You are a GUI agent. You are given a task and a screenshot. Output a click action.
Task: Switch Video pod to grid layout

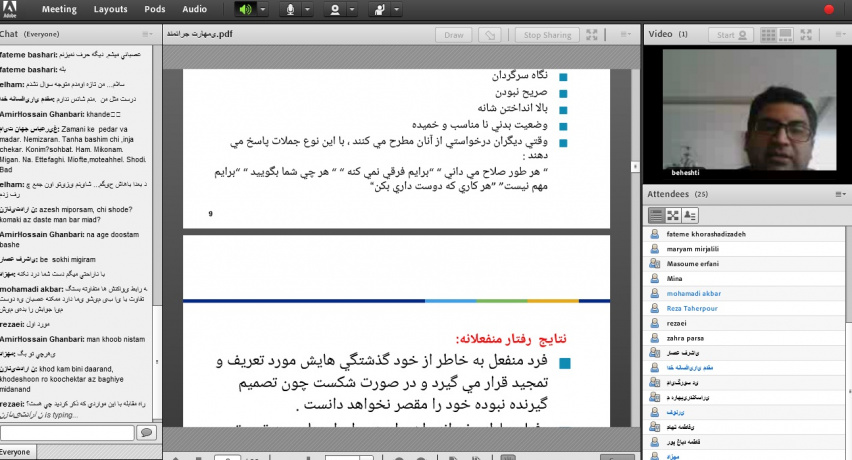click(768, 35)
